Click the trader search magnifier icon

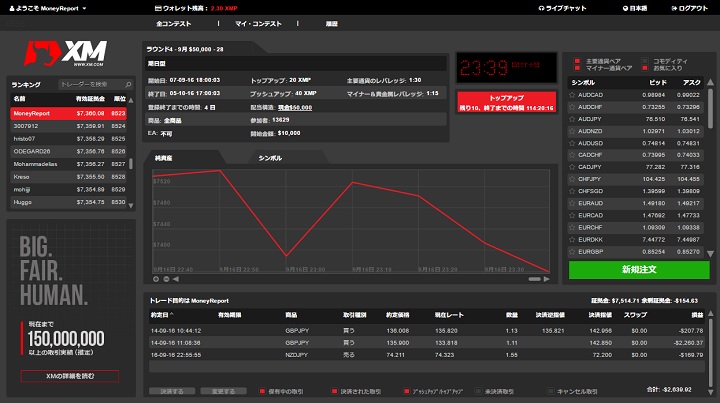(x=128, y=84)
